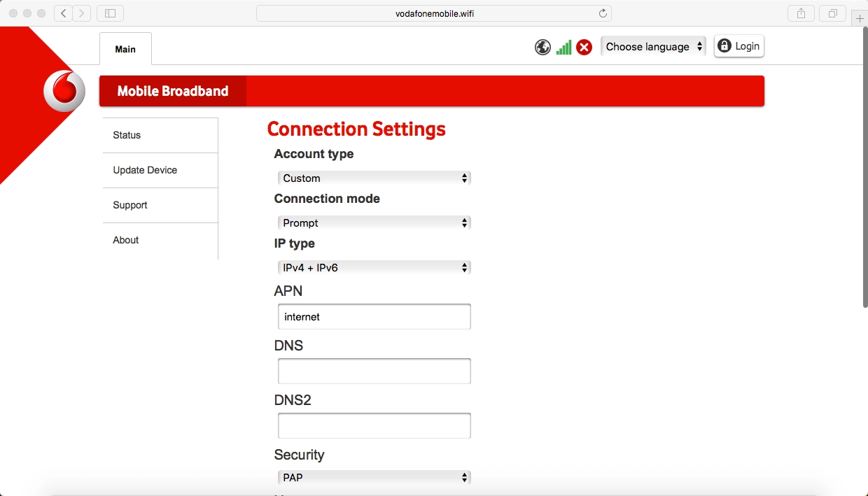Open a new tab with plus button
The width and height of the screenshot is (868, 496).
[x=860, y=19]
